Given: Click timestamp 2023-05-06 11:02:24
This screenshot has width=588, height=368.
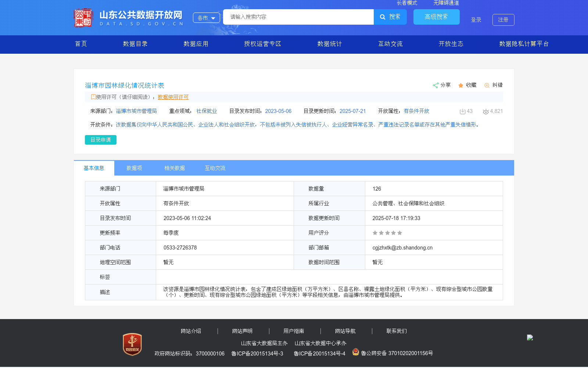Looking at the screenshot, I should [x=187, y=218].
